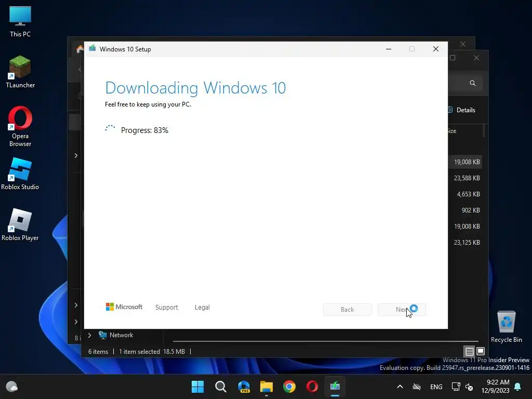Select file row sized 23,588 KB

[467, 178]
